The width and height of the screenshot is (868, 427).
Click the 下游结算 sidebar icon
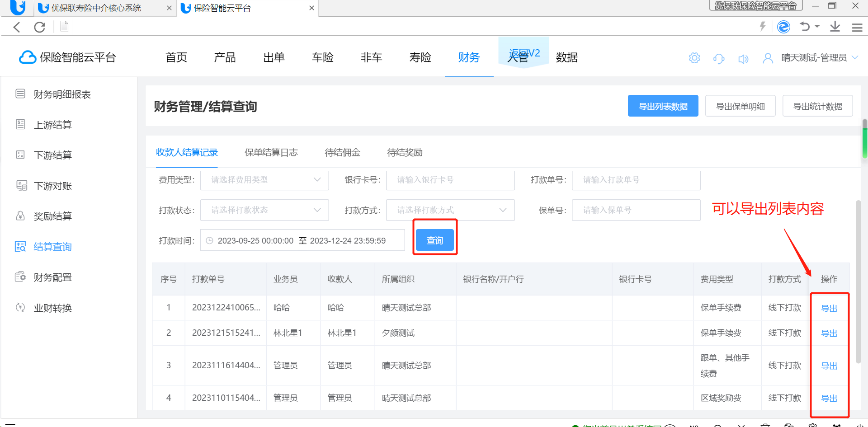(x=20, y=155)
